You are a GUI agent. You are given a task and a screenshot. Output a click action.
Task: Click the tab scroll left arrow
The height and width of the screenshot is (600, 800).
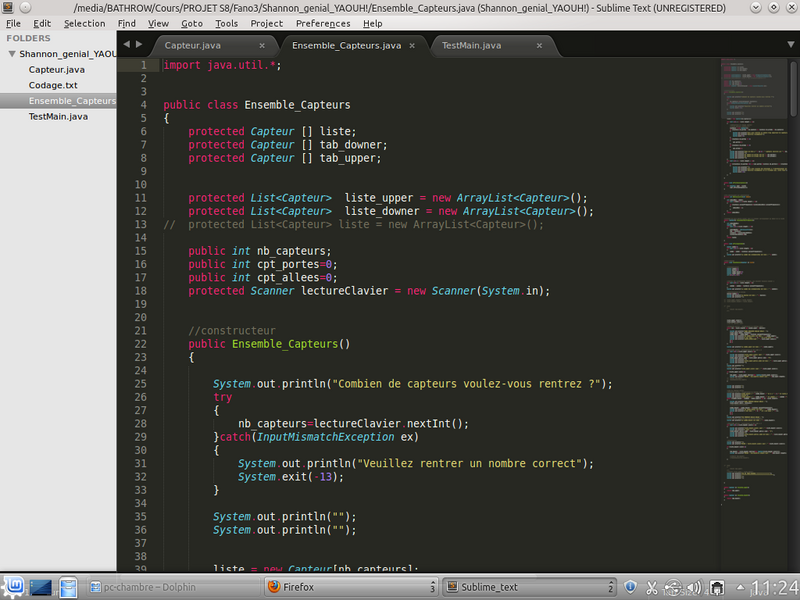[125, 45]
